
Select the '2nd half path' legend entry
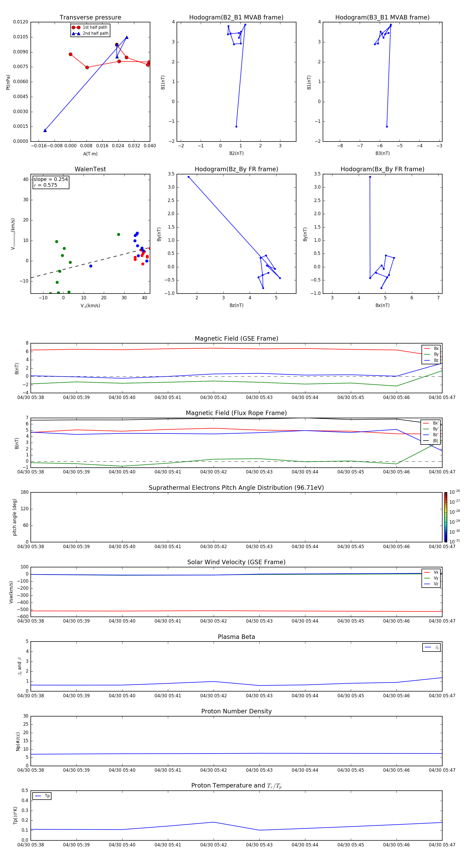[x=90, y=33]
